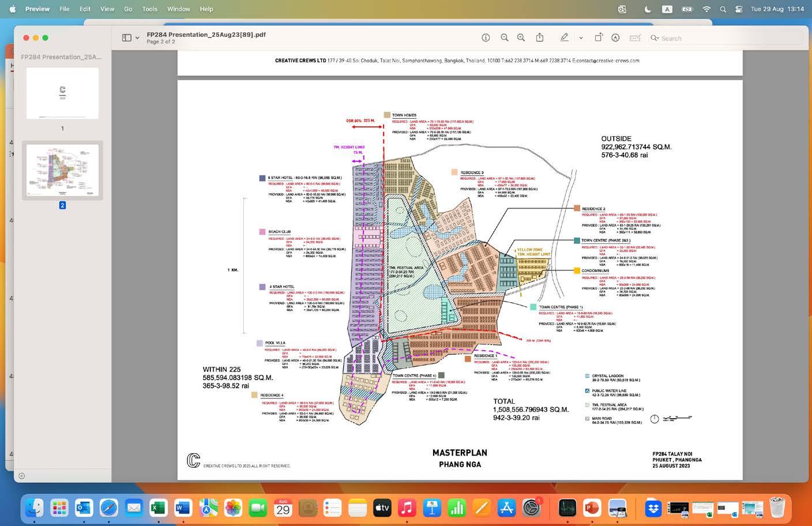Image resolution: width=812 pixels, height=526 pixels.
Task: Open the sidebar view options chevron
Action: pyautogui.click(x=137, y=38)
